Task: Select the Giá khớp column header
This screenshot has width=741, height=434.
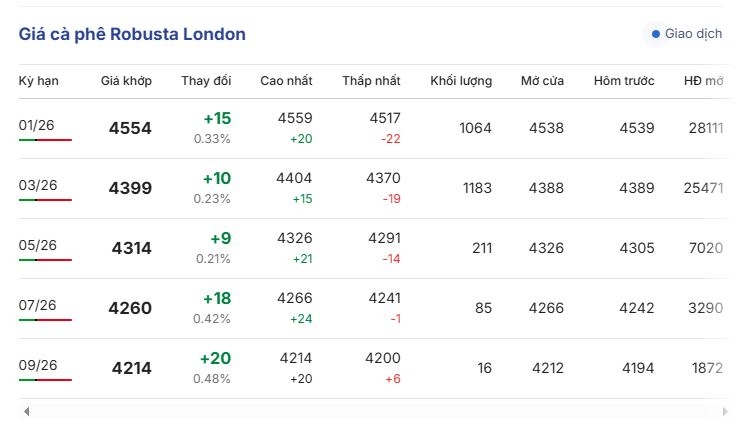Action: click(x=126, y=81)
